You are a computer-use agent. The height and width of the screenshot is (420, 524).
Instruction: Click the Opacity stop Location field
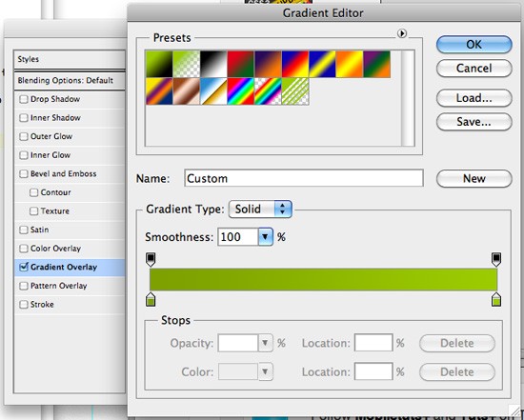373,343
